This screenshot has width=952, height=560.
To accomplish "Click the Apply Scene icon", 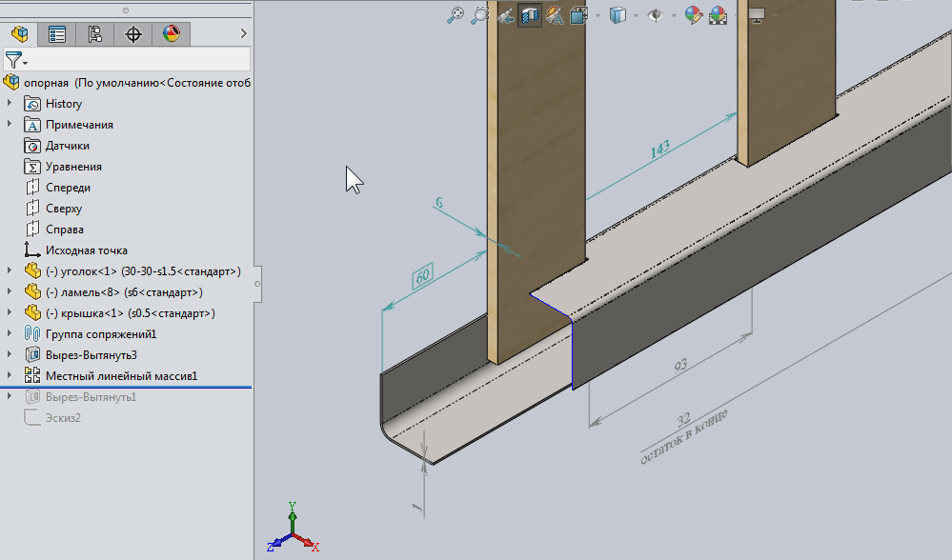I will [x=719, y=15].
